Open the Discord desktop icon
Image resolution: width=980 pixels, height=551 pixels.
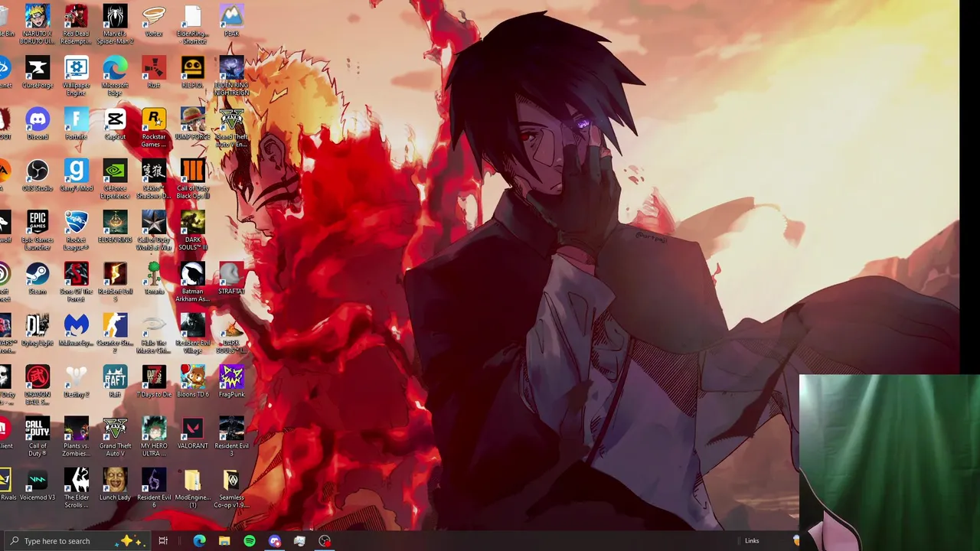click(x=37, y=124)
